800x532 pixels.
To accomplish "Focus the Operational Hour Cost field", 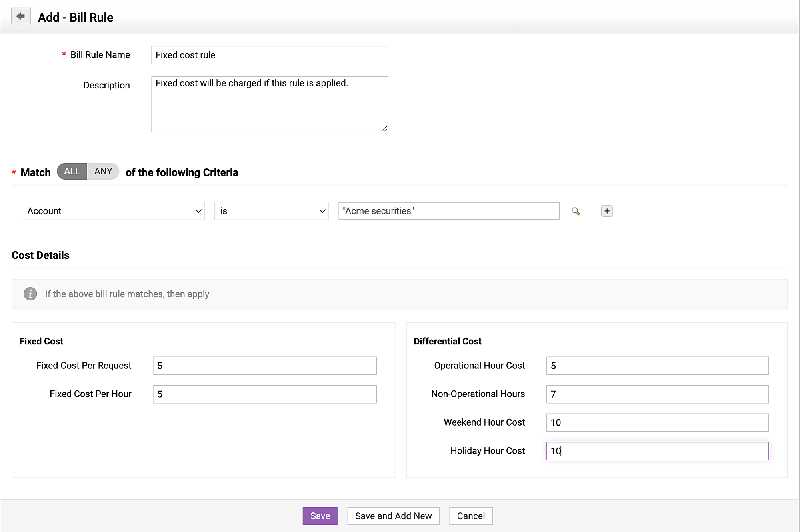I will click(x=657, y=366).
